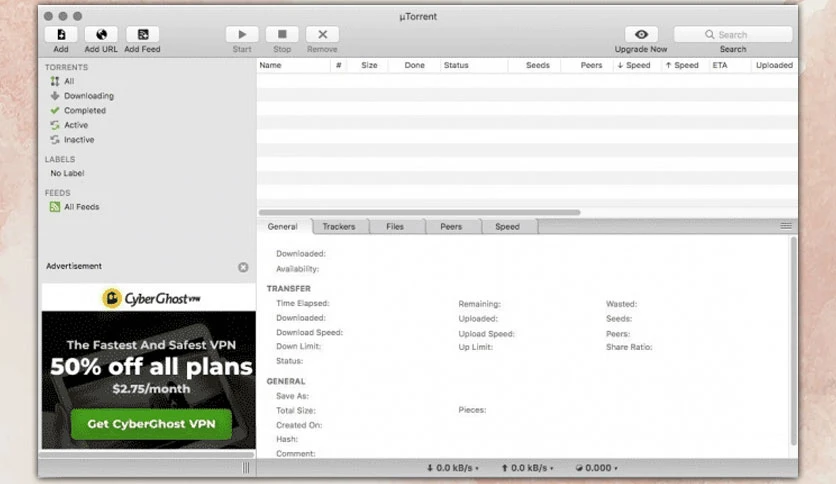Click the 'Hash:' label
Viewport: 836px width, 484px height.
[x=287, y=439]
